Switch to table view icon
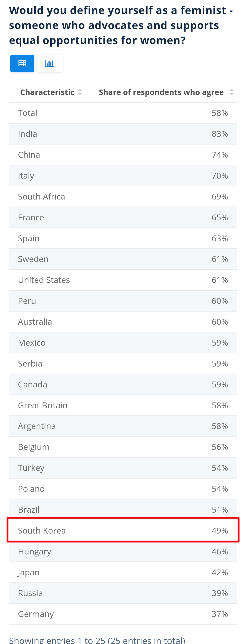Screen dimensions: 246x644 (22, 63)
